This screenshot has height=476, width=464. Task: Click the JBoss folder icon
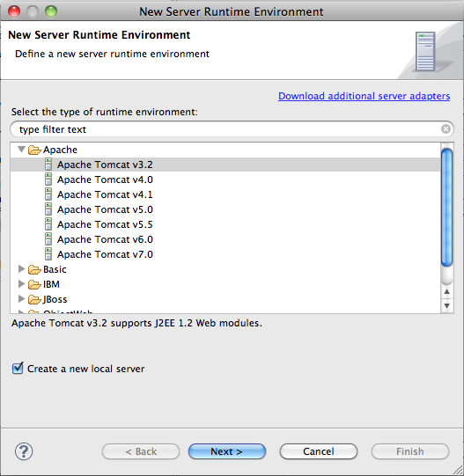pos(34,299)
